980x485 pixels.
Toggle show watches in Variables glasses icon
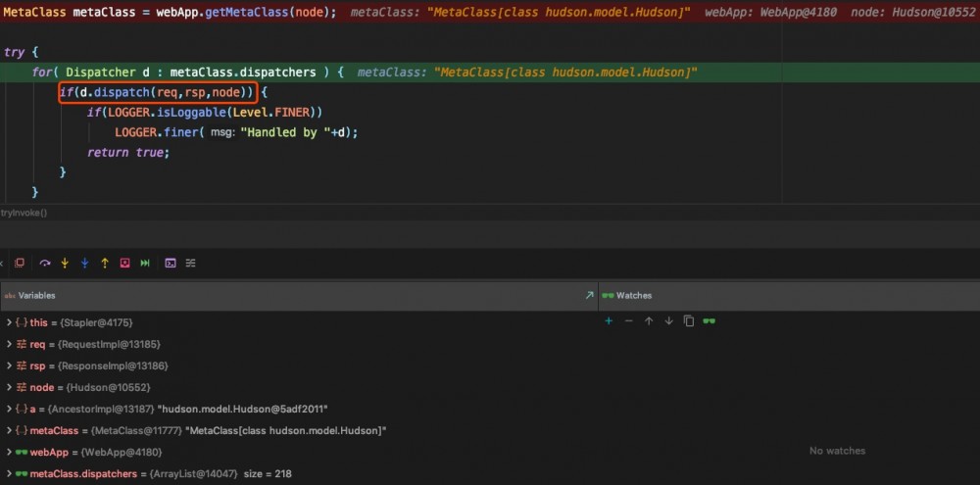click(709, 321)
